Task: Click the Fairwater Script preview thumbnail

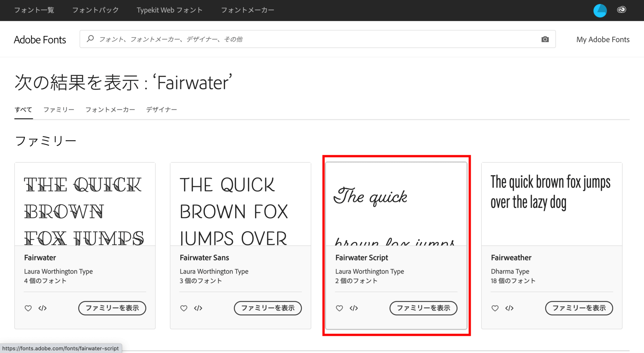Action: pos(396,202)
